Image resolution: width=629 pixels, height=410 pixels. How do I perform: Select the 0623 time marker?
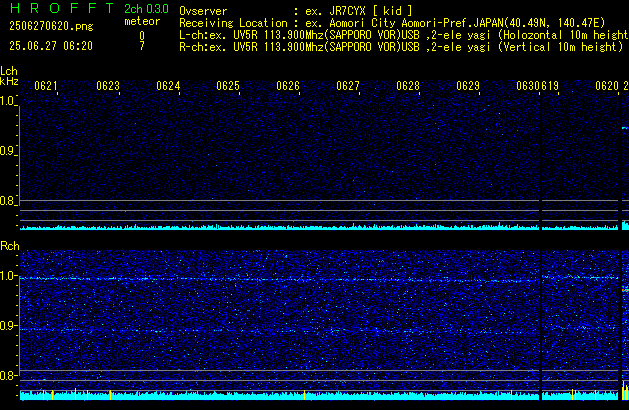pyautogui.click(x=108, y=86)
